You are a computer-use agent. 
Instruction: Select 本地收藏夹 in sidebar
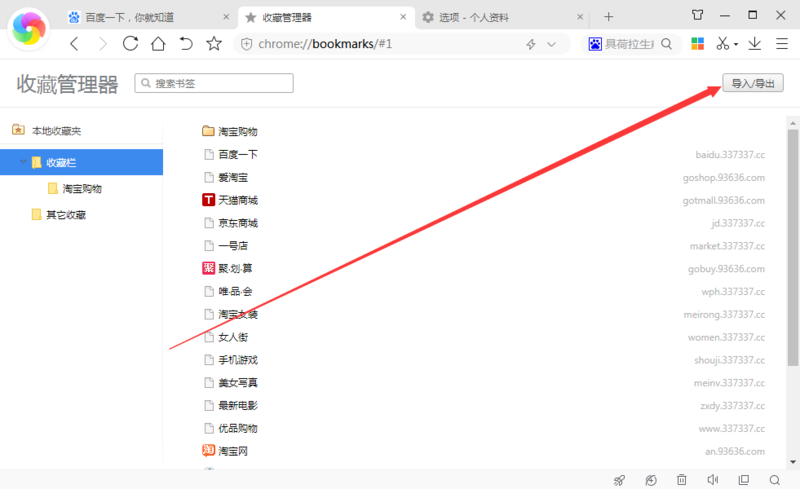pos(56,131)
